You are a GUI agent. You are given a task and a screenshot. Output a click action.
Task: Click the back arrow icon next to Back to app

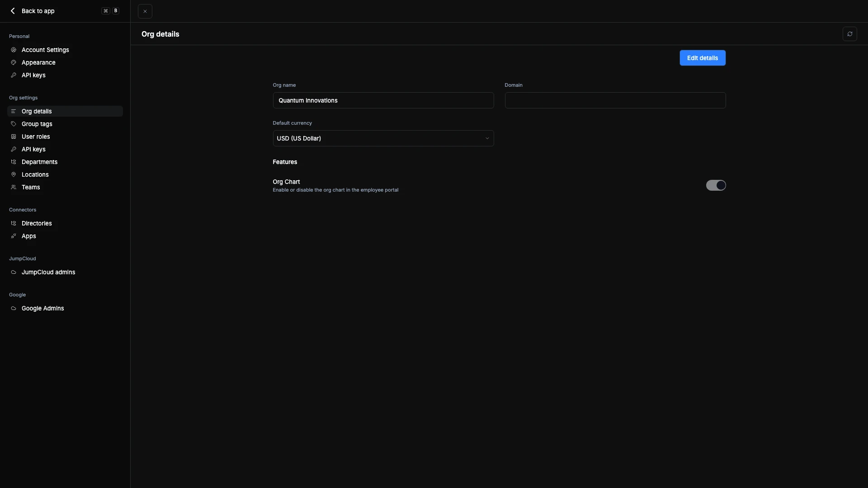click(x=13, y=11)
